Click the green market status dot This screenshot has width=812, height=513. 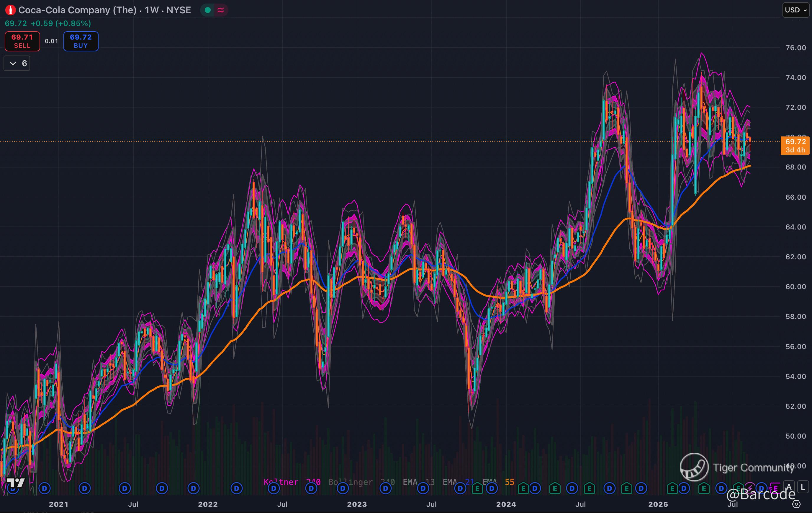[208, 10]
